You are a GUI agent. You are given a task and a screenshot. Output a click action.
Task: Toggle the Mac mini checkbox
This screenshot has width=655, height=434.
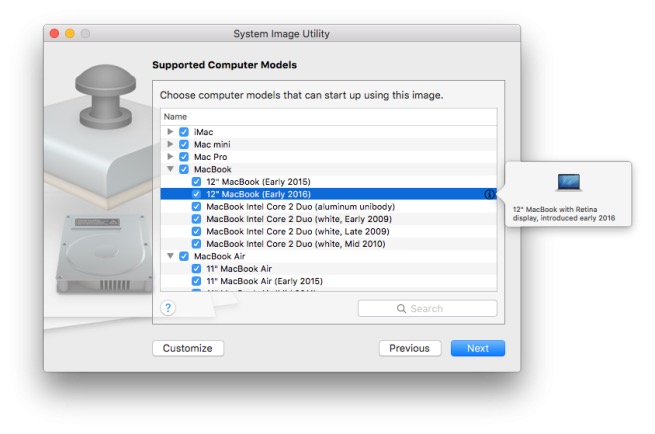pos(184,144)
